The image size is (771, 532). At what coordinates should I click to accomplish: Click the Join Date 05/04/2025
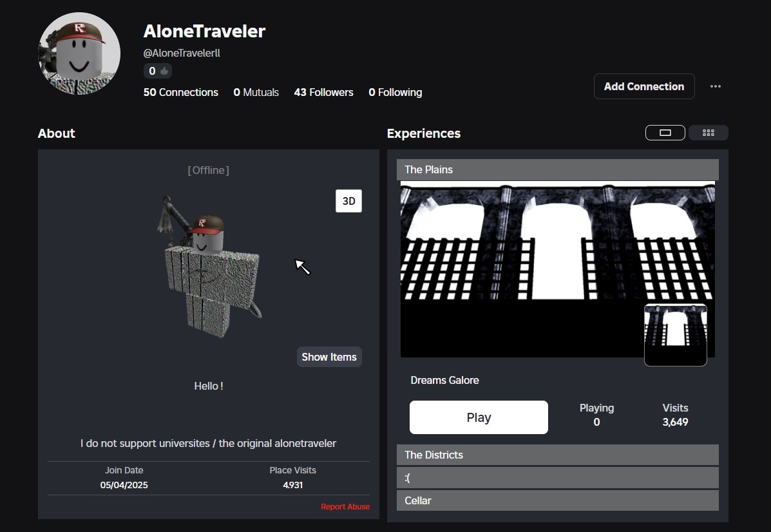coord(124,485)
